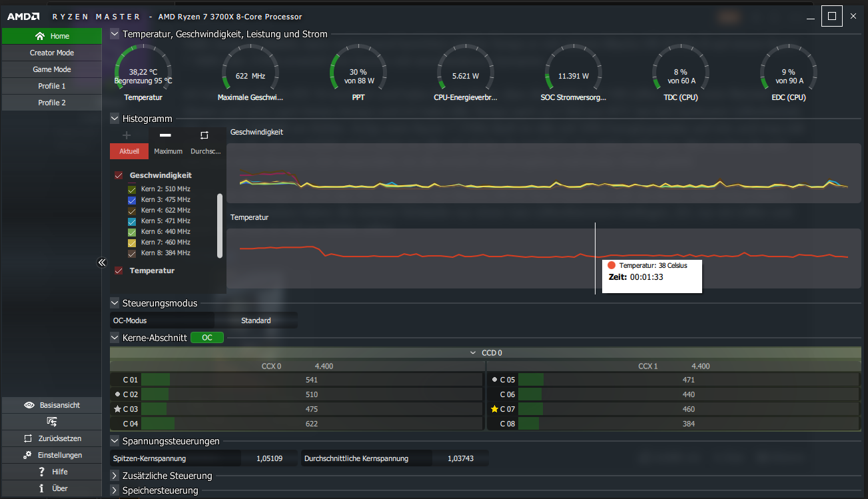The image size is (868, 499).
Task: Switch to Creator Mode
Action: [x=52, y=53]
